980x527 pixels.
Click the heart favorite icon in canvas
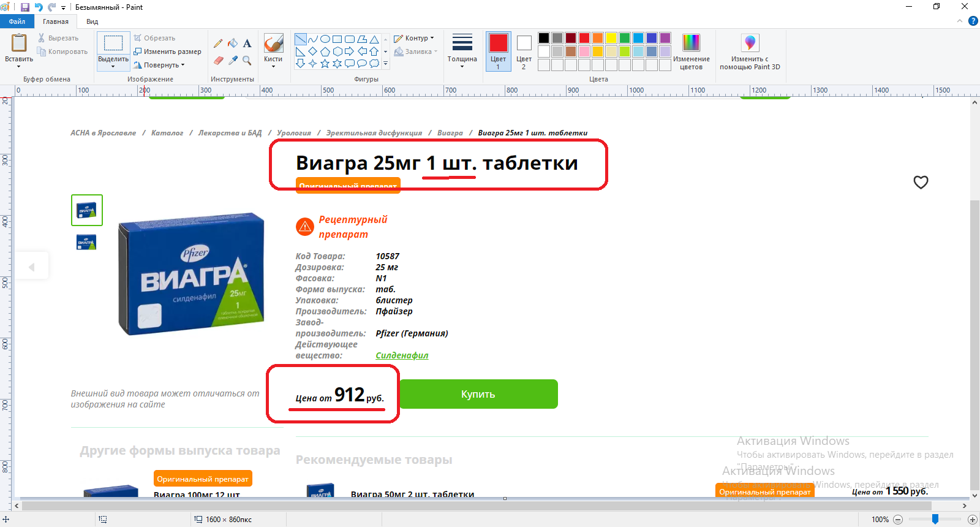(x=921, y=182)
